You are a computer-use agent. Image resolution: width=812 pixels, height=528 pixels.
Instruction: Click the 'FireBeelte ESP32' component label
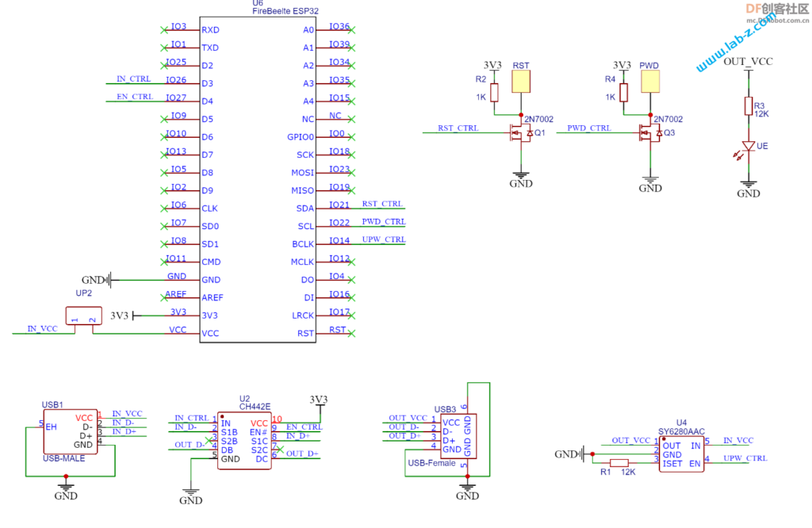285,11
